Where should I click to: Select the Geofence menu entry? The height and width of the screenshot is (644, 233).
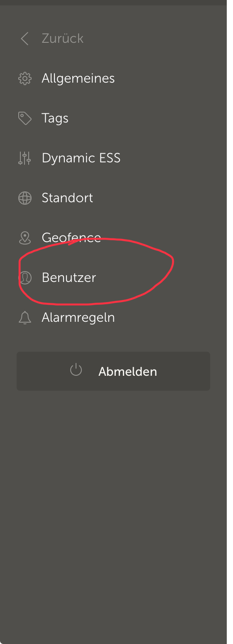pos(71,238)
